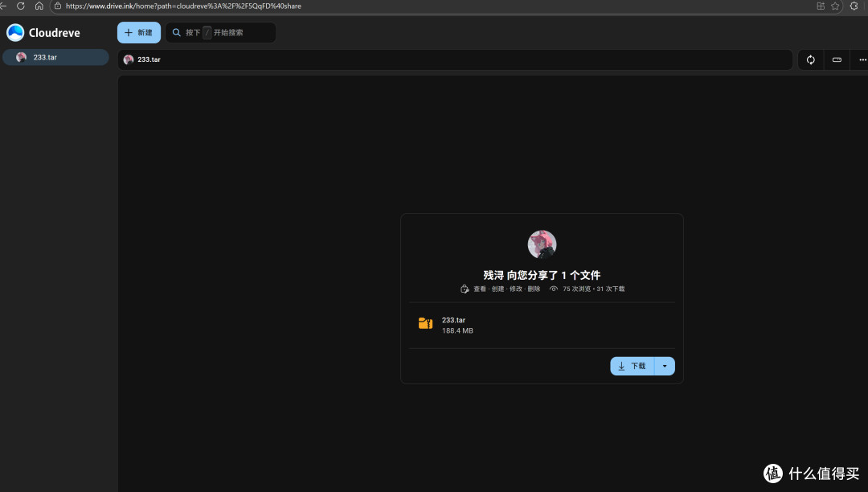
Task: Open the split screen icon in the address bar
Action: click(821, 6)
